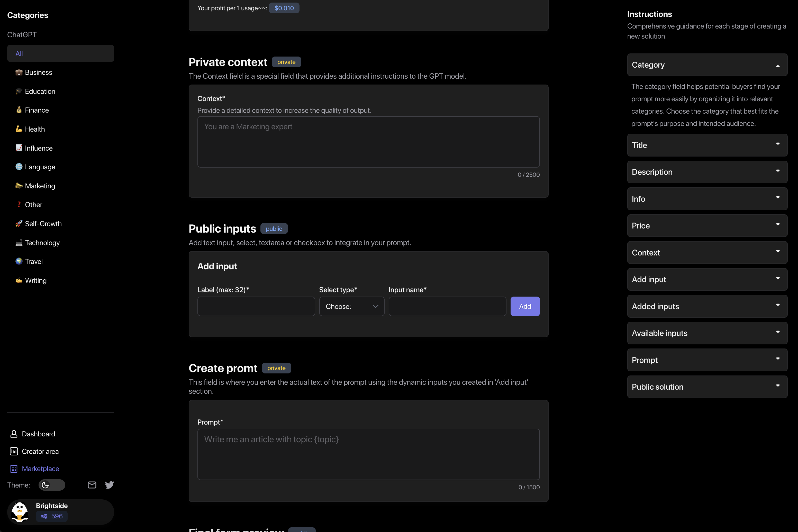The image size is (798, 532).
Task: Expand the Price instructions section
Action: point(707,226)
